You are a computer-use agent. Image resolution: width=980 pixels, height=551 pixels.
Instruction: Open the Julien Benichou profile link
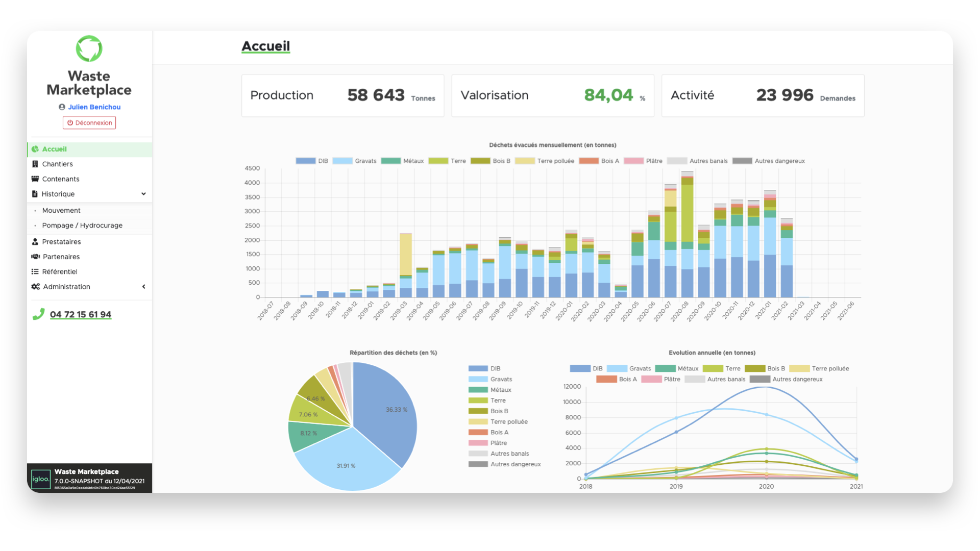(94, 107)
